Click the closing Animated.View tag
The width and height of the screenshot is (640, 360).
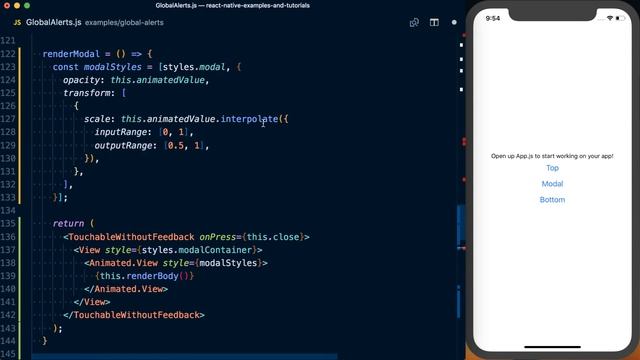[126, 289]
